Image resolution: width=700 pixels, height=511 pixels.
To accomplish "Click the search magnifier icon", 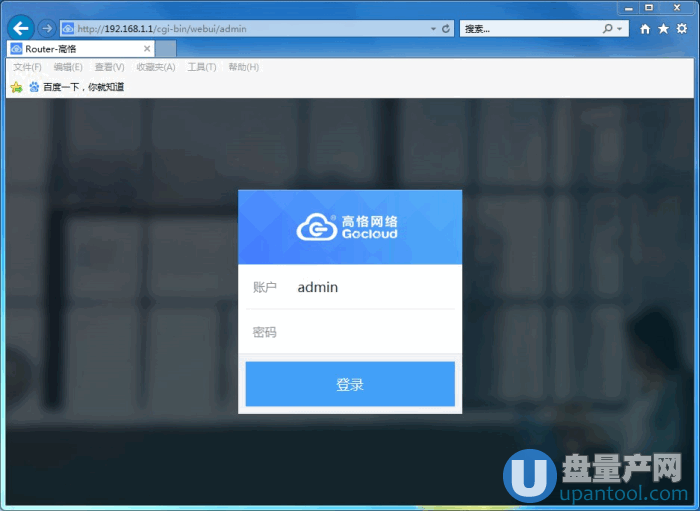I will click(x=607, y=29).
